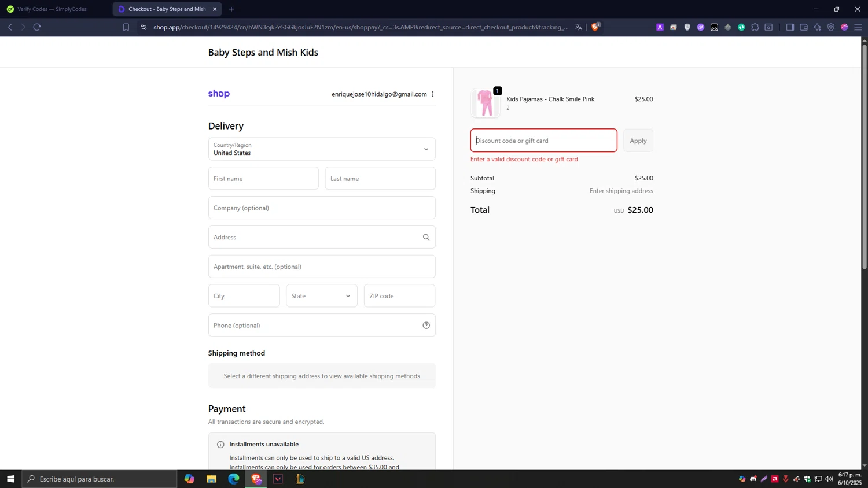Expand the Country/Region dropdown

pyautogui.click(x=322, y=149)
